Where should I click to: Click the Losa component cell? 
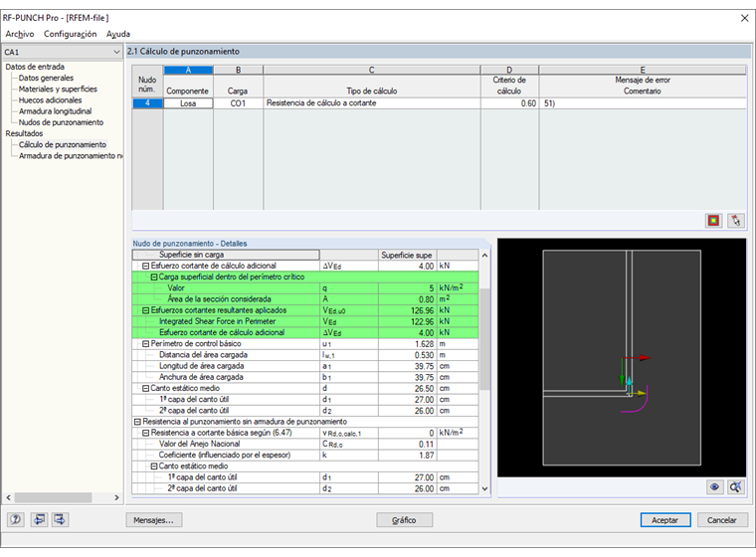point(189,103)
